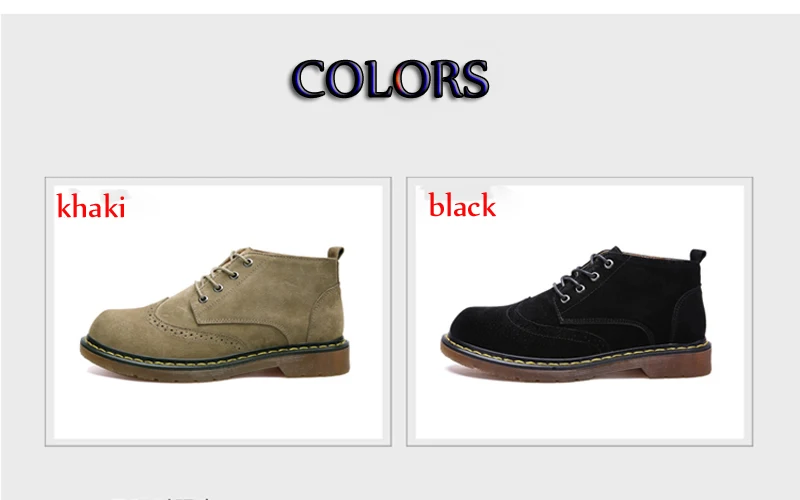Click the heel pull tab of black boot
The height and width of the screenshot is (500, 800).
(x=698, y=255)
